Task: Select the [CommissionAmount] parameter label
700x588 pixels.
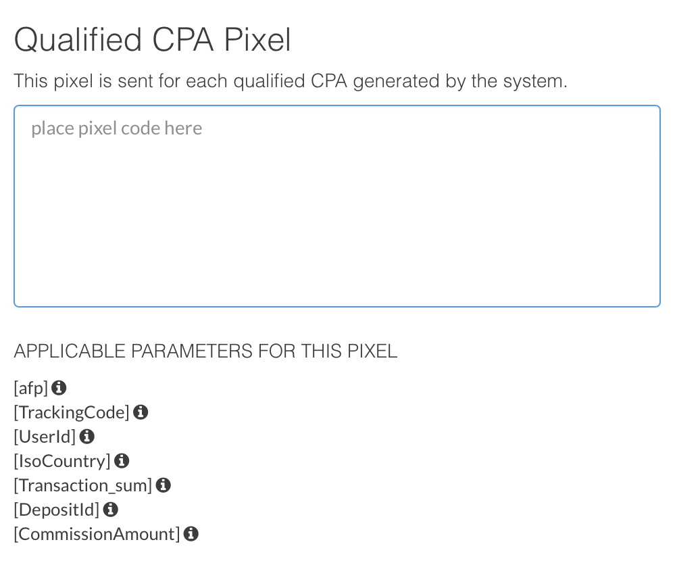Action: pos(97,534)
